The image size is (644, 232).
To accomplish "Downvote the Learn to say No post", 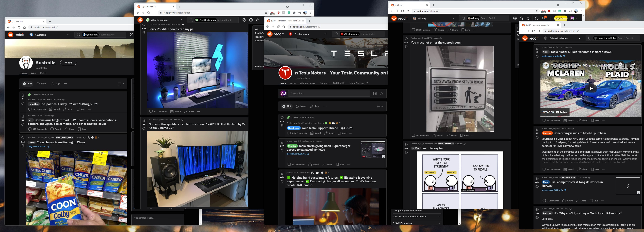I will (x=406, y=152).
